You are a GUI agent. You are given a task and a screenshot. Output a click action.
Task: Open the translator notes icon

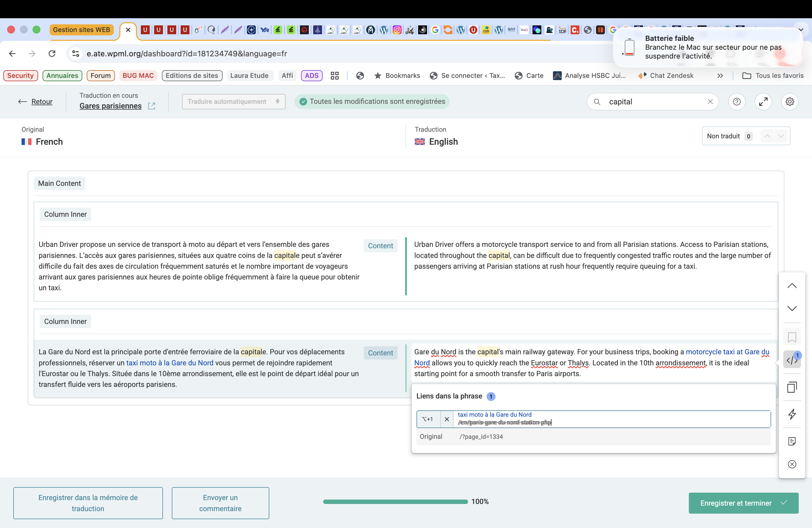coord(792,441)
